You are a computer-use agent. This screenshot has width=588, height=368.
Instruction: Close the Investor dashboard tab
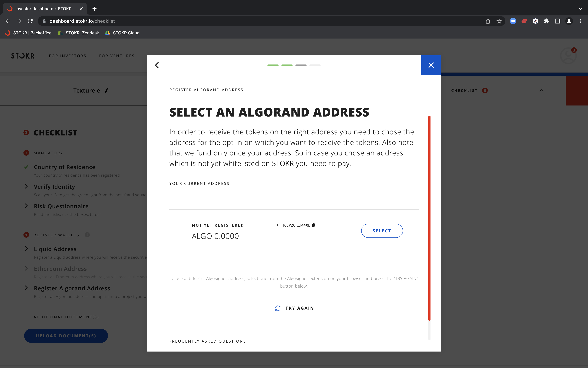(x=81, y=9)
